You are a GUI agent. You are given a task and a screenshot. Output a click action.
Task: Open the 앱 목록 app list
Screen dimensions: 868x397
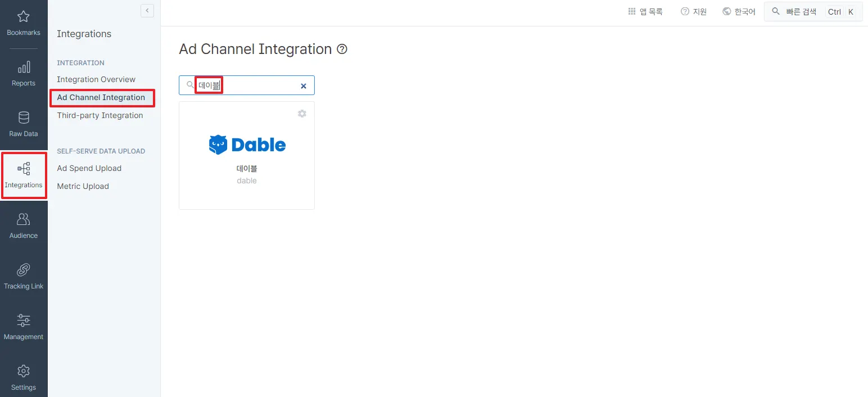tap(645, 11)
